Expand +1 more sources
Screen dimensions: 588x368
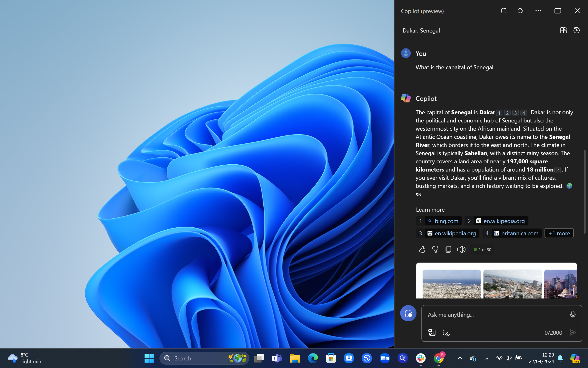(559, 233)
